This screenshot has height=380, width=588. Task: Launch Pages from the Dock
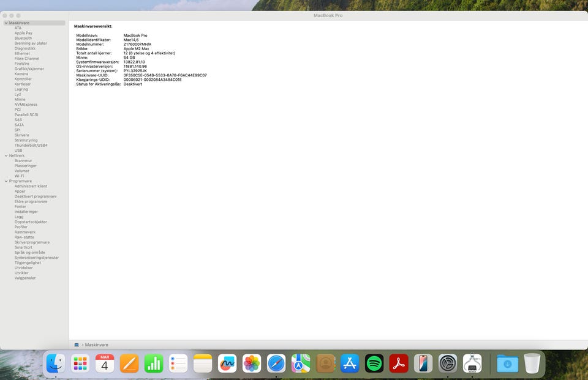[x=129, y=363]
